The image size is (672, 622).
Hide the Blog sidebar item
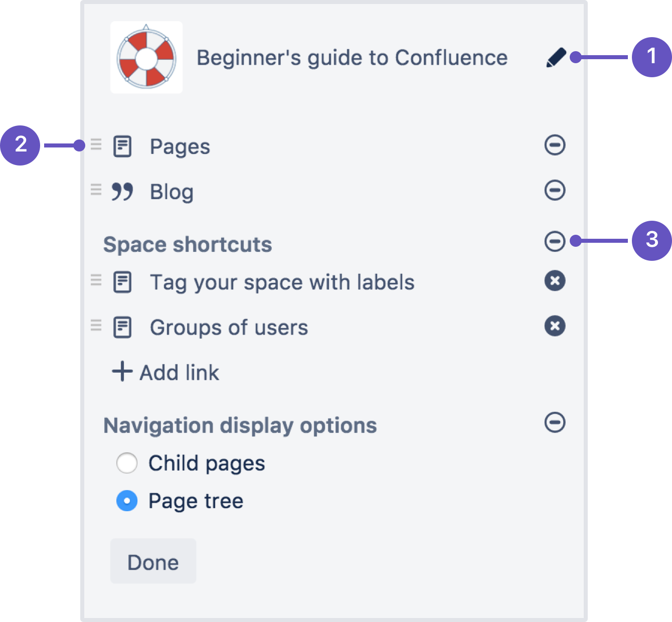[555, 191]
